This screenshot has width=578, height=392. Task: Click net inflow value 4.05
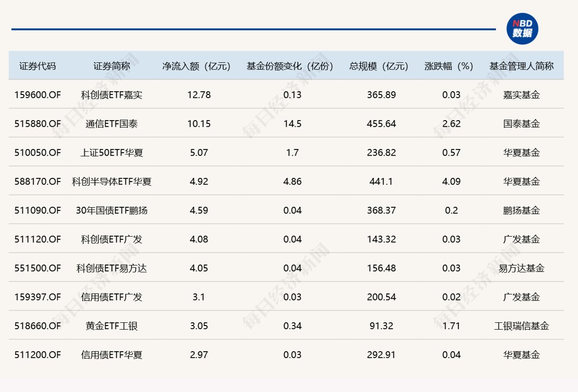pyautogui.click(x=199, y=268)
